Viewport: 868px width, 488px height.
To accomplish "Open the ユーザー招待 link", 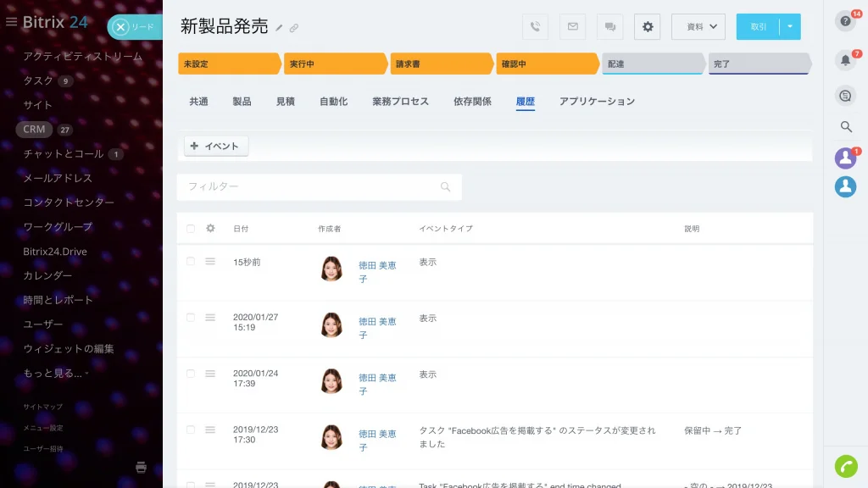I will [42, 449].
